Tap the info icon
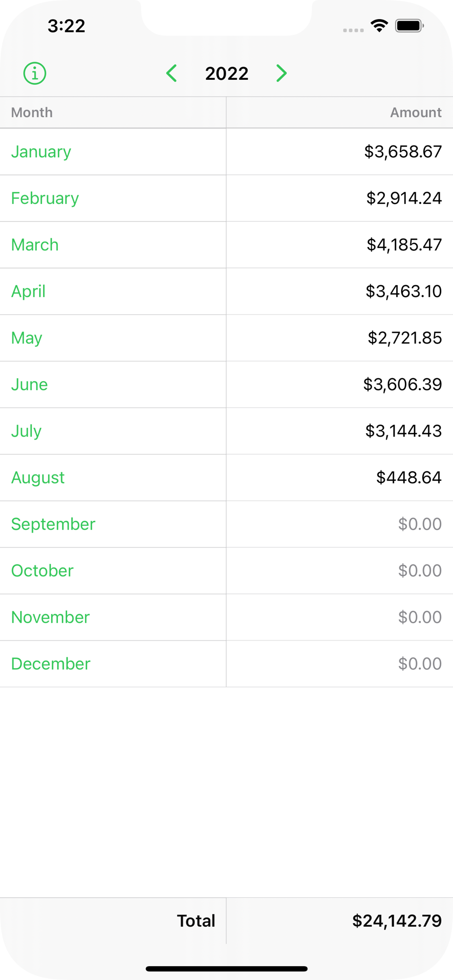This screenshot has width=453, height=980. click(35, 73)
